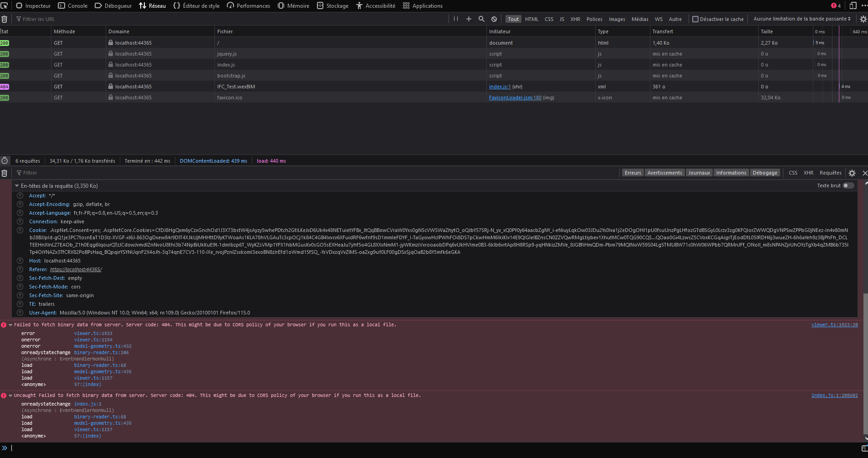Pause network traffic recording
This screenshot has width=868, height=458.
(456, 19)
